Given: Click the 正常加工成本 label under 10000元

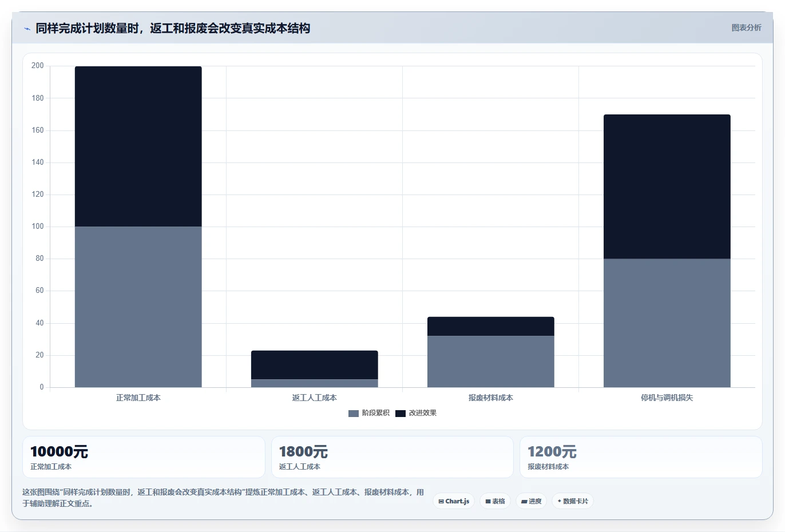Looking at the screenshot, I should (51, 467).
